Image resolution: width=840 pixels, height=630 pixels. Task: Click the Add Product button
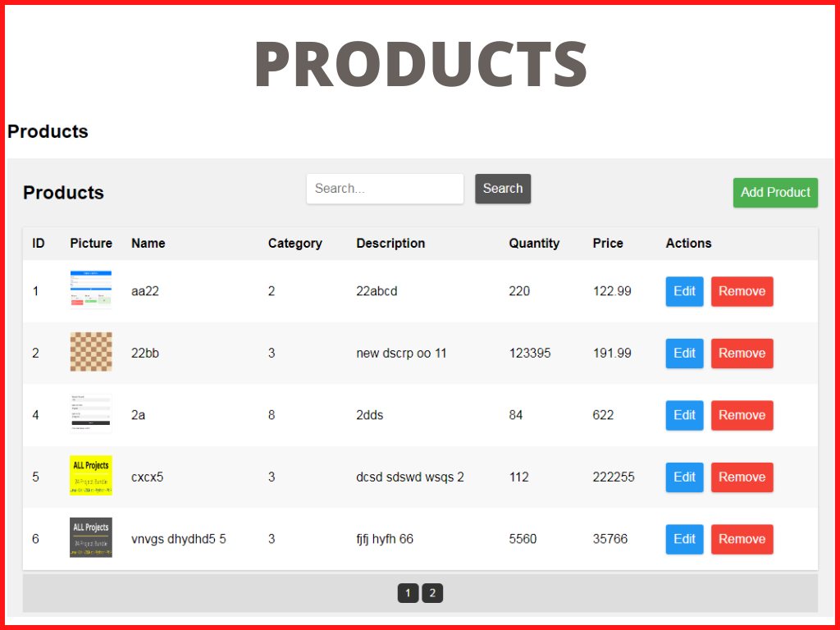pos(774,193)
